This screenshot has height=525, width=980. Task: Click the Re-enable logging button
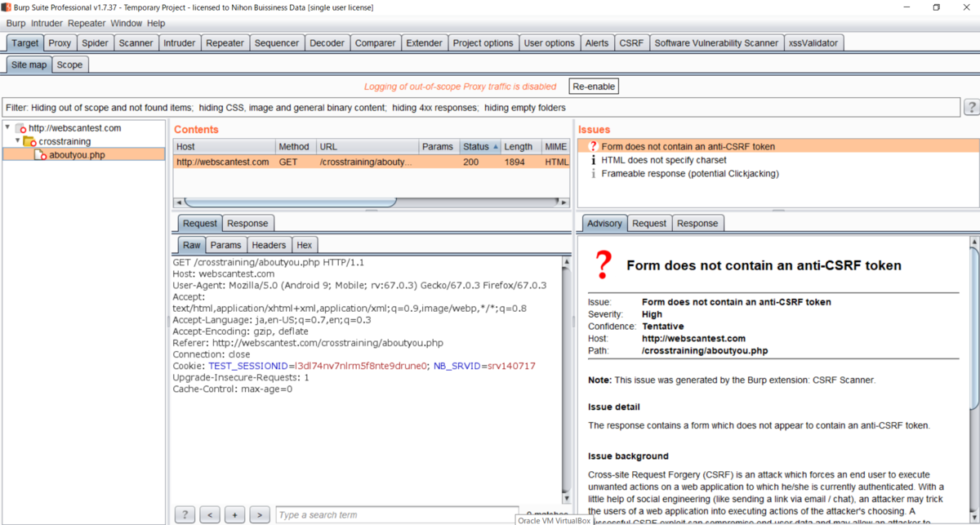point(594,87)
